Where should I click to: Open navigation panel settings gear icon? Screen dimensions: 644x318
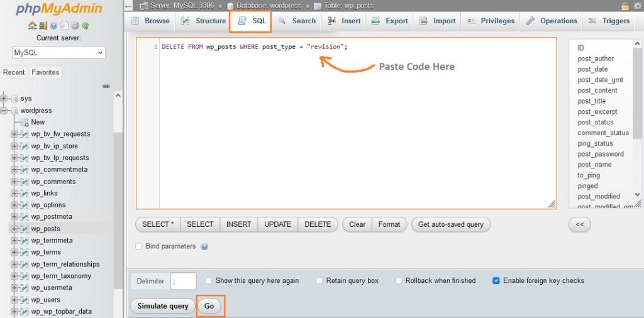pos(75,25)
